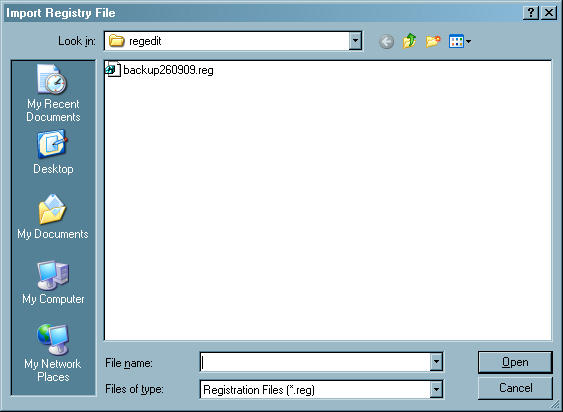Open My Recent Documents in sidebar

click(53, 93)
